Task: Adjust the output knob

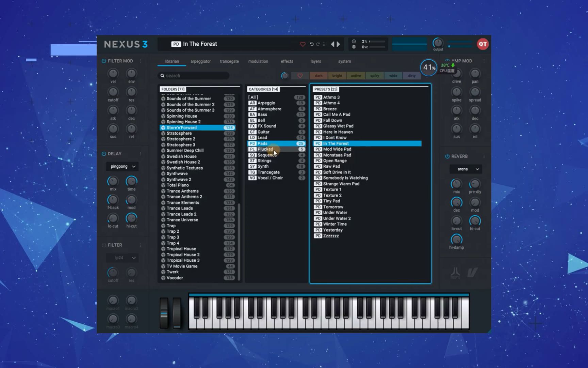Action: (x=438, y=43)
